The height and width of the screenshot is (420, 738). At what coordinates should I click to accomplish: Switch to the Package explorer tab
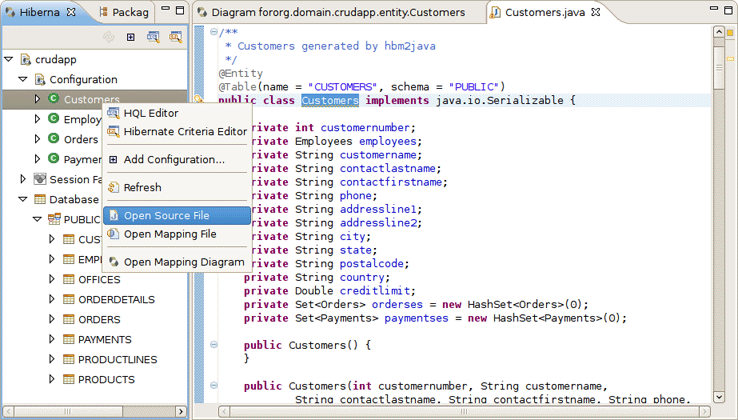130,13
